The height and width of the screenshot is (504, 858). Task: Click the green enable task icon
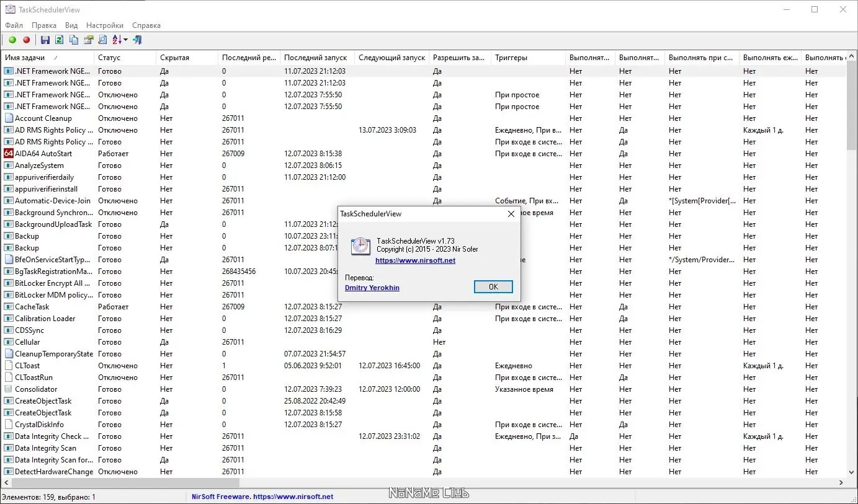point(12,40)
